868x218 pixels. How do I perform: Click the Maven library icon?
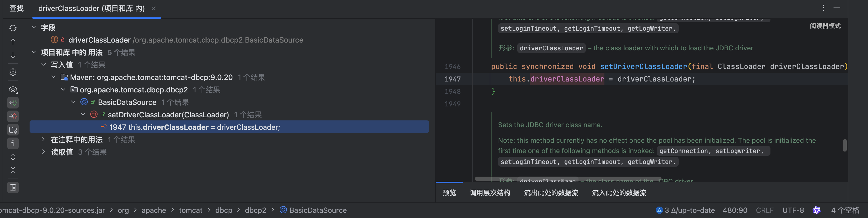click(x=64, y=77)
